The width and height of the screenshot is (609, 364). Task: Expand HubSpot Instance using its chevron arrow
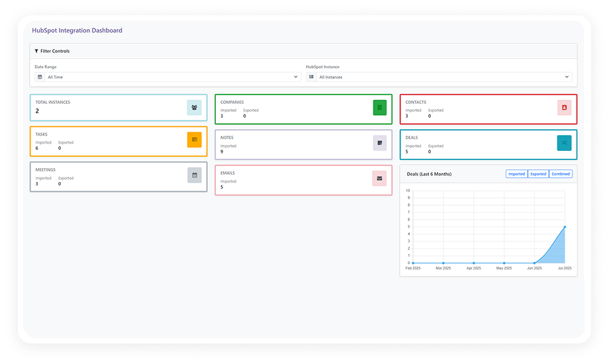click(567, 77)
